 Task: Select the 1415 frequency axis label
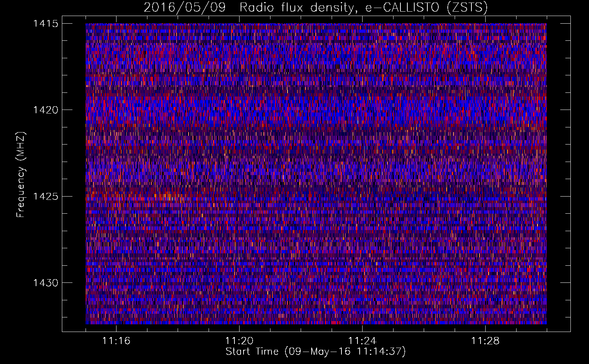pyautogui.click(x=46, y=24)
